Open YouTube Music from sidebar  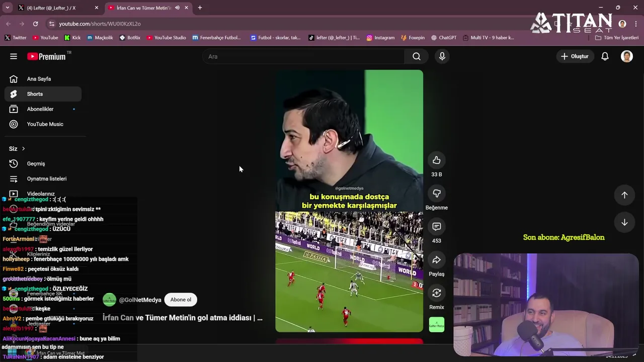coord(43,124)
